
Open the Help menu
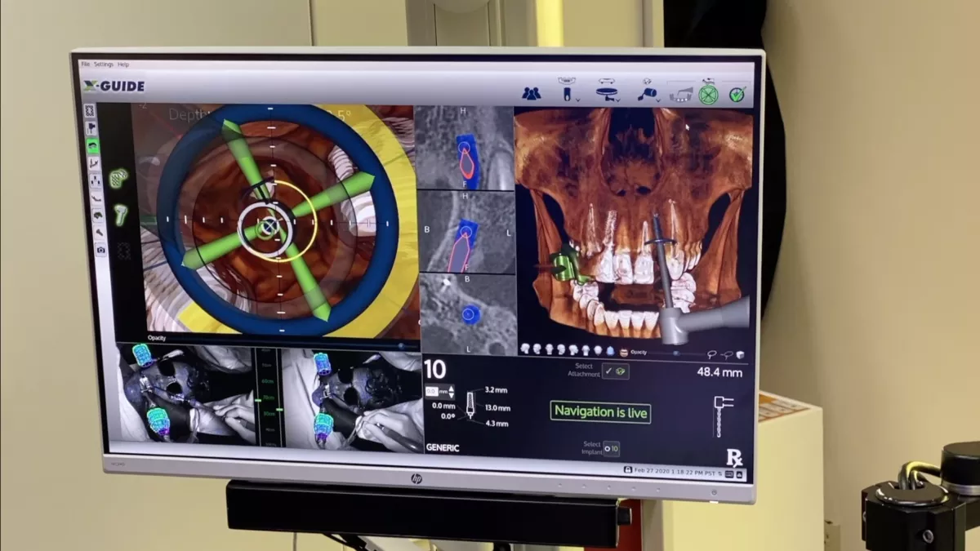click(123, 64)
